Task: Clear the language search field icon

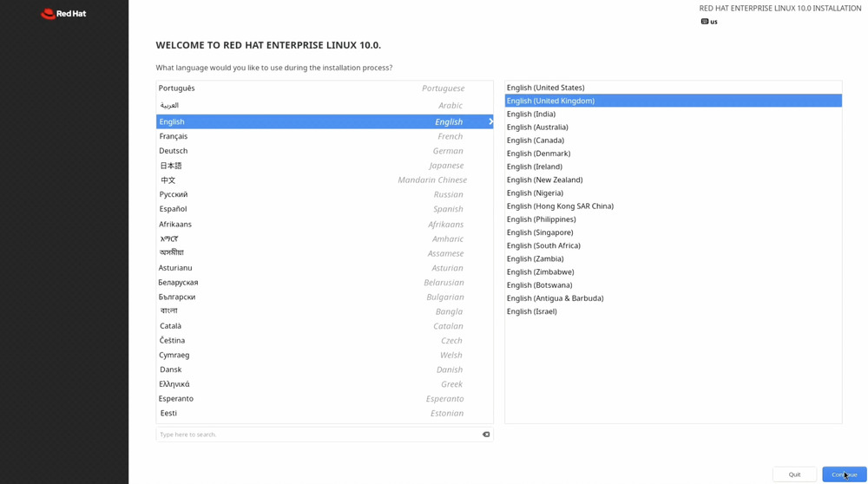Action: 486,435
